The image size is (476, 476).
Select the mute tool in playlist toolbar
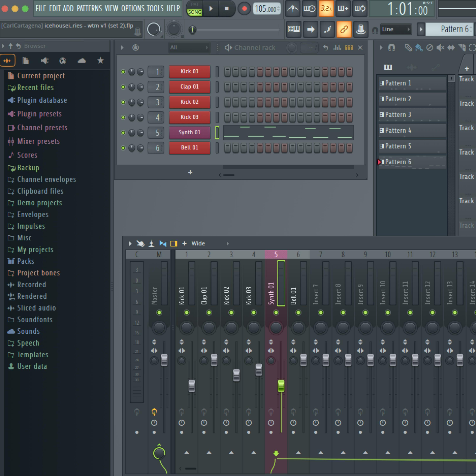pos(440,48)
